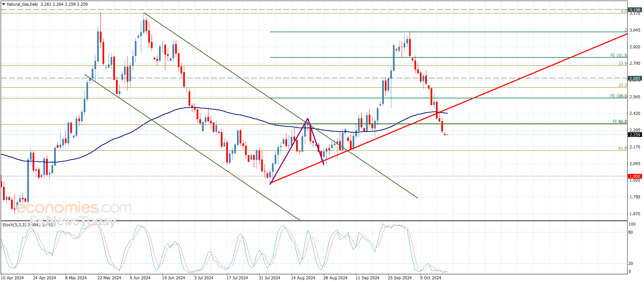Click the 1.795 price axis label
The height and width of the screenshot is (282, 644).
pyautogui.click(x=635, y=197)
